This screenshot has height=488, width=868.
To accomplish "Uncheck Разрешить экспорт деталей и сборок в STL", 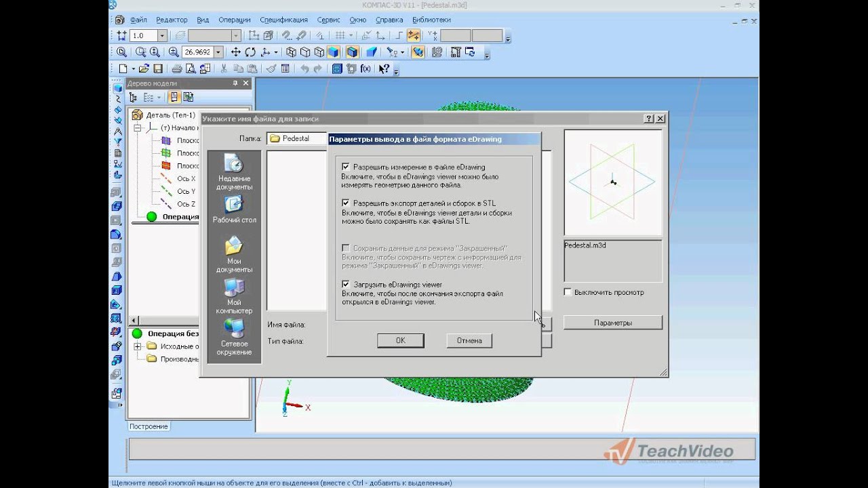I will point(346,203).
